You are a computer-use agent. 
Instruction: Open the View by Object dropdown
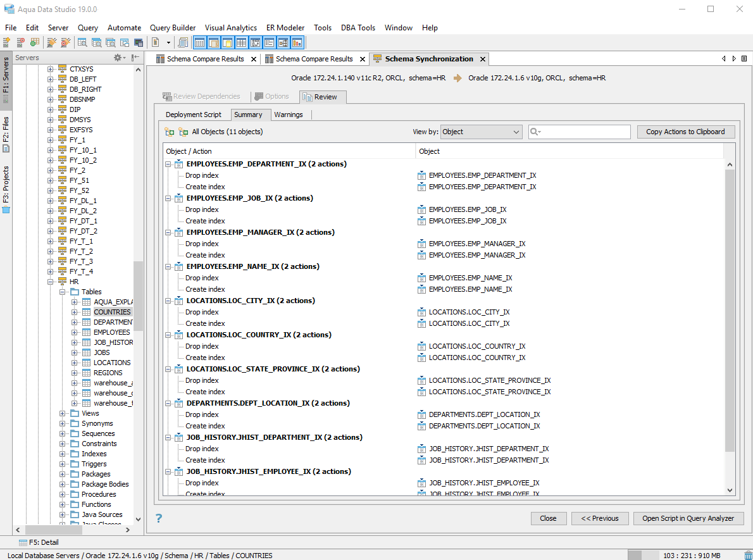[481, 132]
